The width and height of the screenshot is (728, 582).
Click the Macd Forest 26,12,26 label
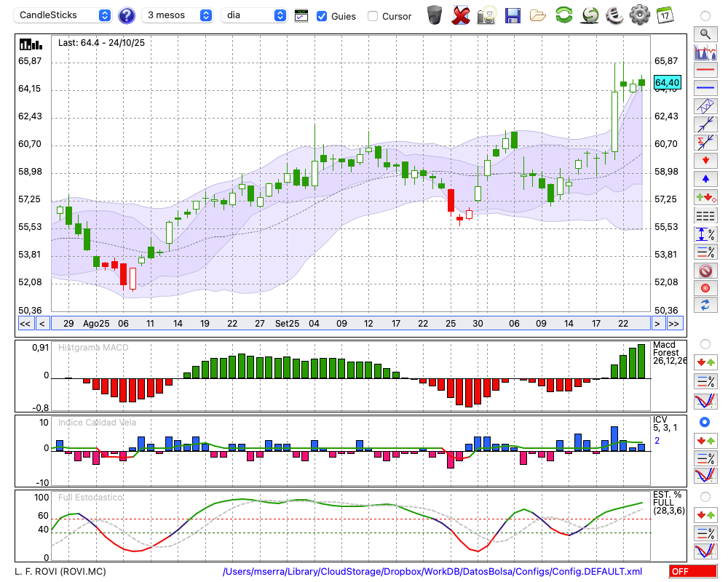670,353
